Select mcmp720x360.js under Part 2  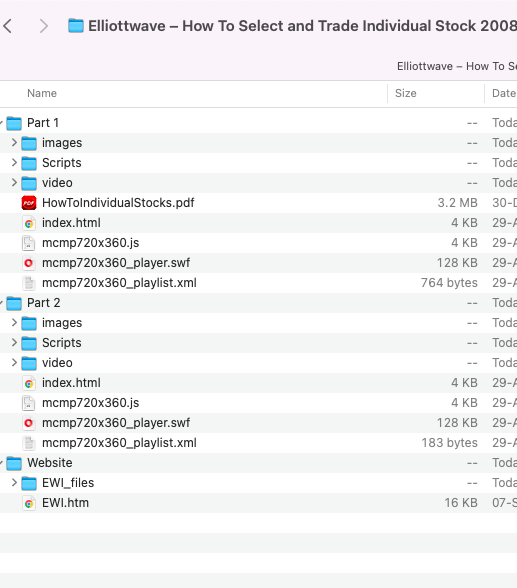[90, 403]
